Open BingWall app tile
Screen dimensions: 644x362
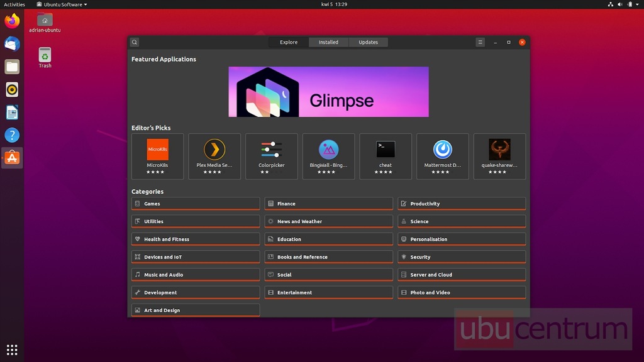[x=328, y=156]
